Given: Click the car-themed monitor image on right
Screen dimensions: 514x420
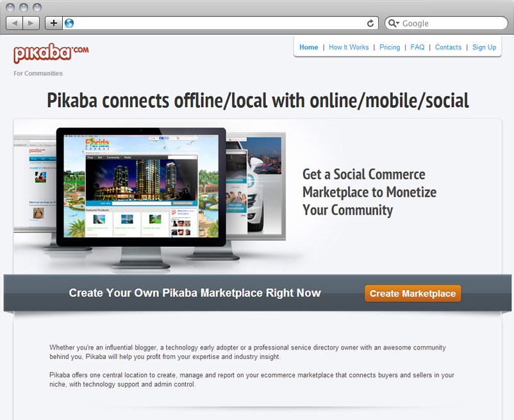Looking at the screenshot, I should (256, 186).
